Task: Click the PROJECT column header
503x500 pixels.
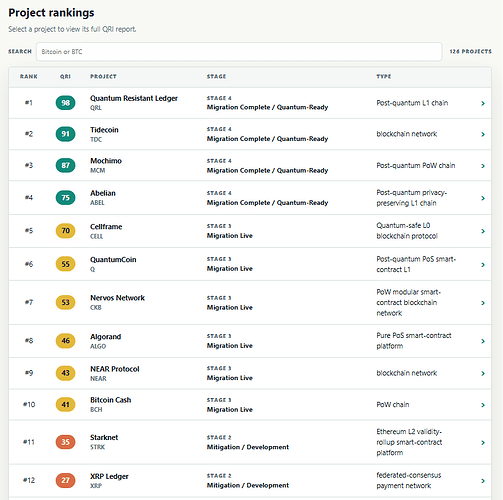Action: point(103,76)
